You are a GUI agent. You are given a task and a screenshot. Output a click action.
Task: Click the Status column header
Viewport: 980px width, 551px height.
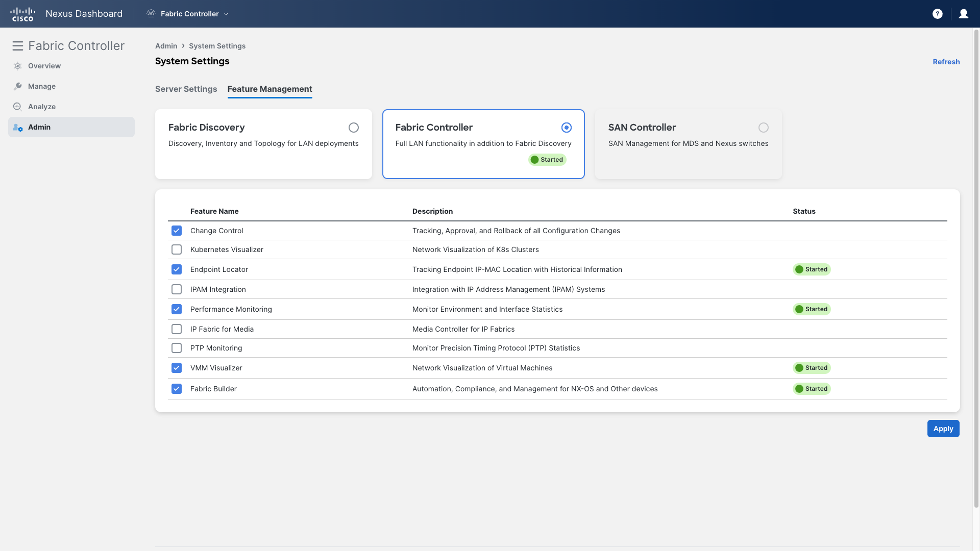(804, 211)
